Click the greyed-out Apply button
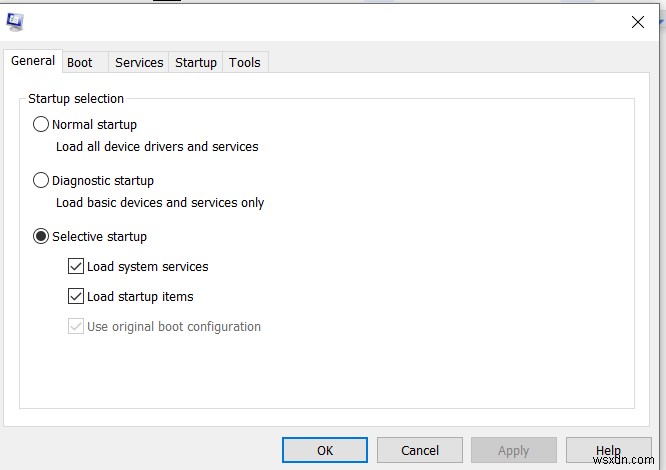The width and height of the screenshot is (666, 470). [514, 450]
